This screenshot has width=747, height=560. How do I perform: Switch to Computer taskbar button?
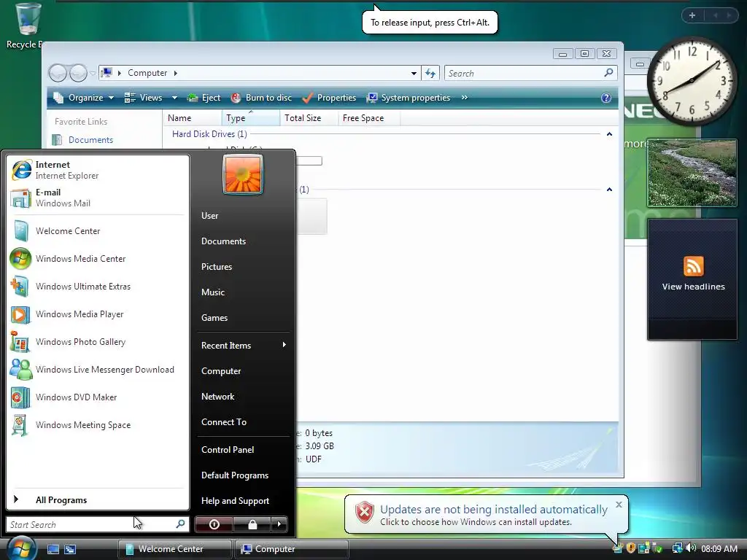click(292, 549)
